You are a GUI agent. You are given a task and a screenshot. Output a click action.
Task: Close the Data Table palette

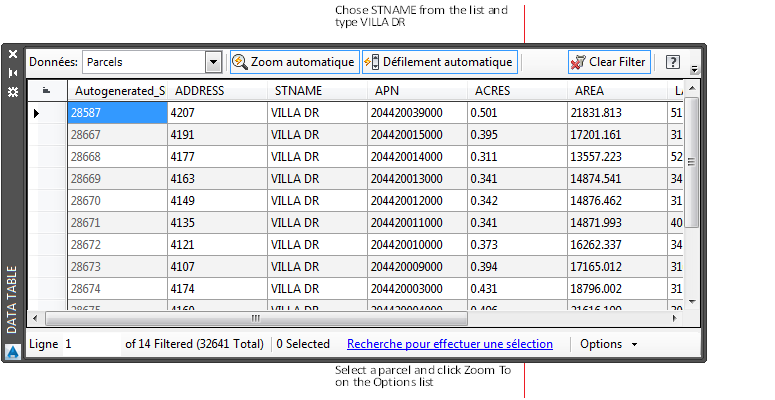(x=13, y=54)
